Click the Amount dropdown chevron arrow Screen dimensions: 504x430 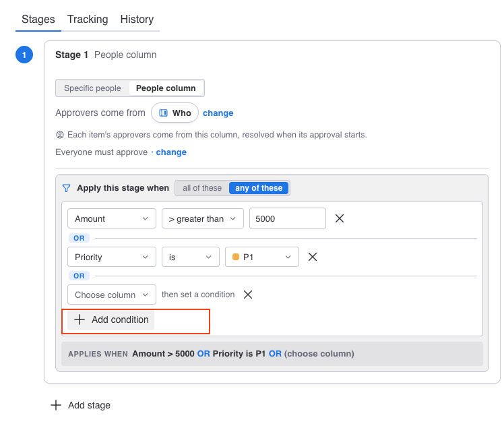pyautogui.click(x=146, y=218)
